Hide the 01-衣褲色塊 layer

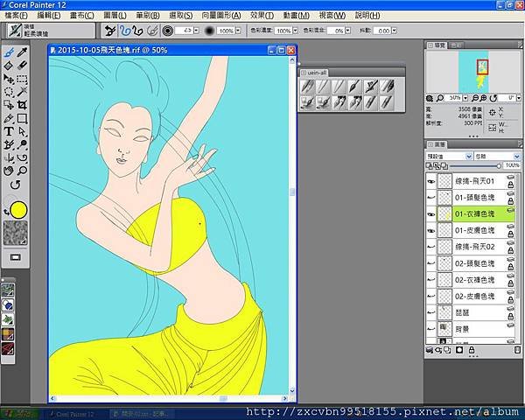coord(431,214)
